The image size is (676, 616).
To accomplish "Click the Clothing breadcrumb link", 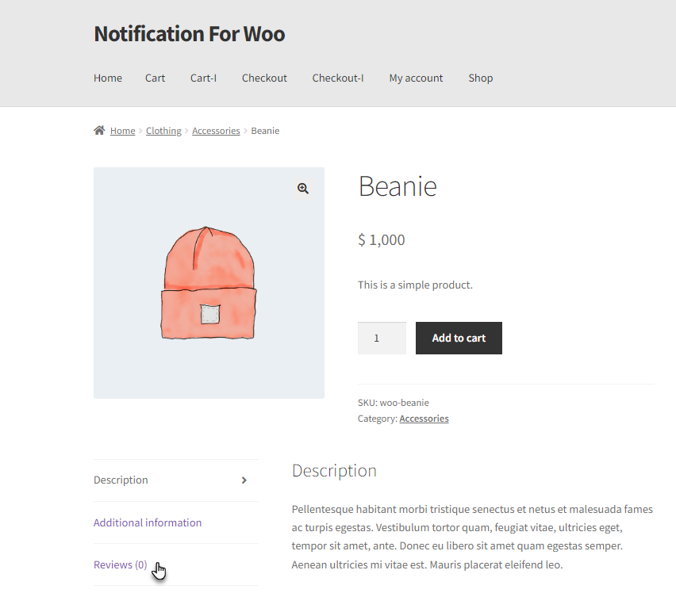I will pyautogui.click(x=163, y=131).
